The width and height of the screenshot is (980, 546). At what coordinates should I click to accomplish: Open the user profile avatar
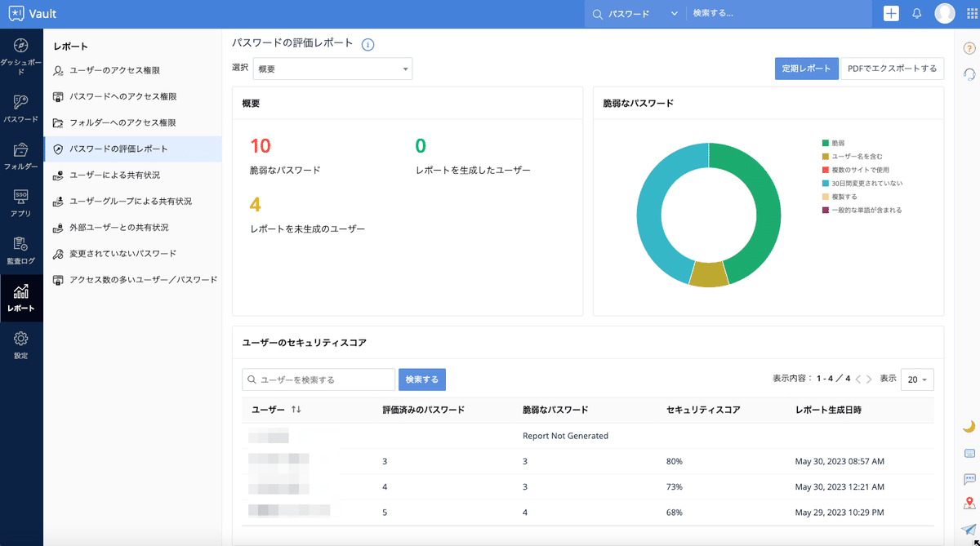[945, 14]
